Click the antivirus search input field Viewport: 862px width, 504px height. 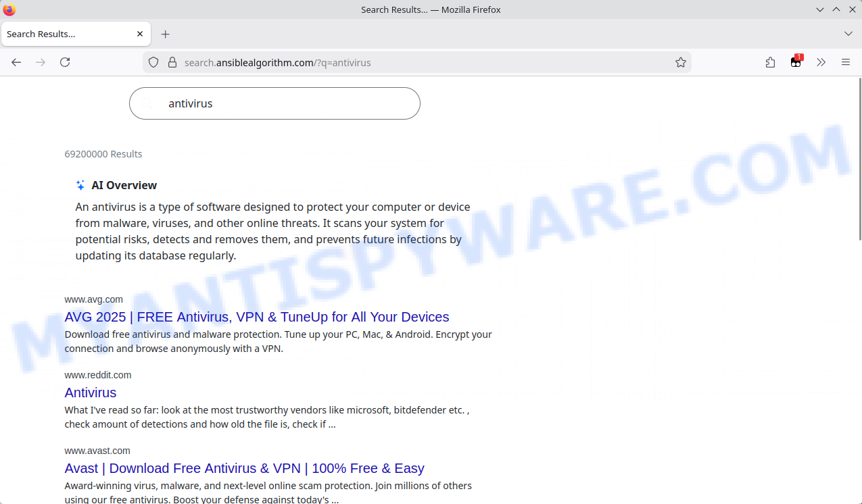pyautogui.click(x=284, y=104)
